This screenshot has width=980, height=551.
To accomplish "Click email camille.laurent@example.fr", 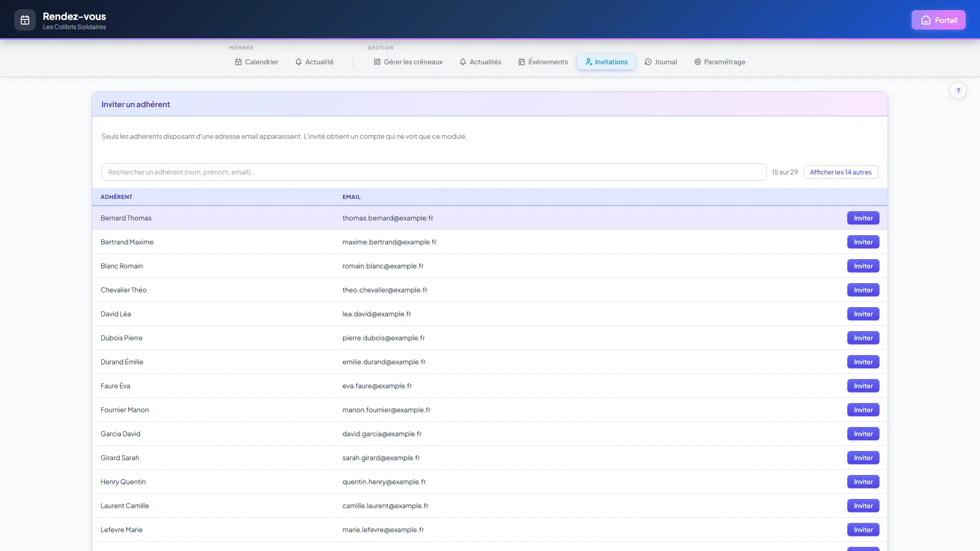I will [x=385, y=506].
